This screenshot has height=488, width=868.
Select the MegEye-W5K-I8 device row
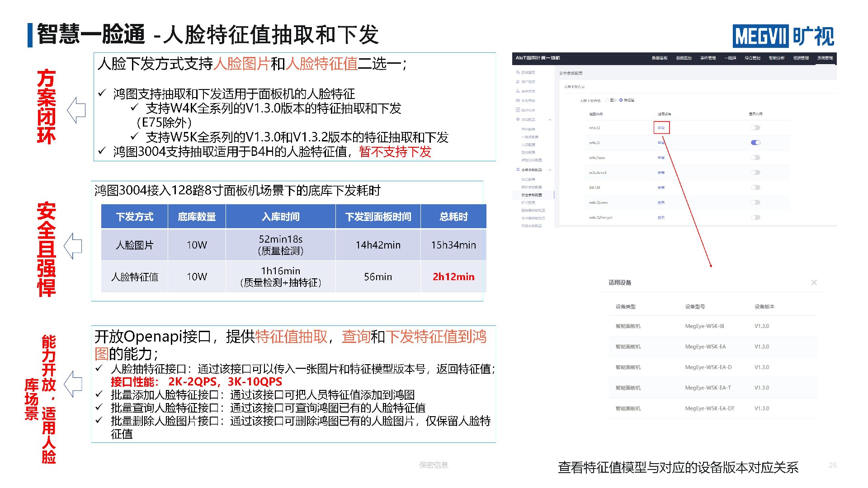tap(712, 326)
